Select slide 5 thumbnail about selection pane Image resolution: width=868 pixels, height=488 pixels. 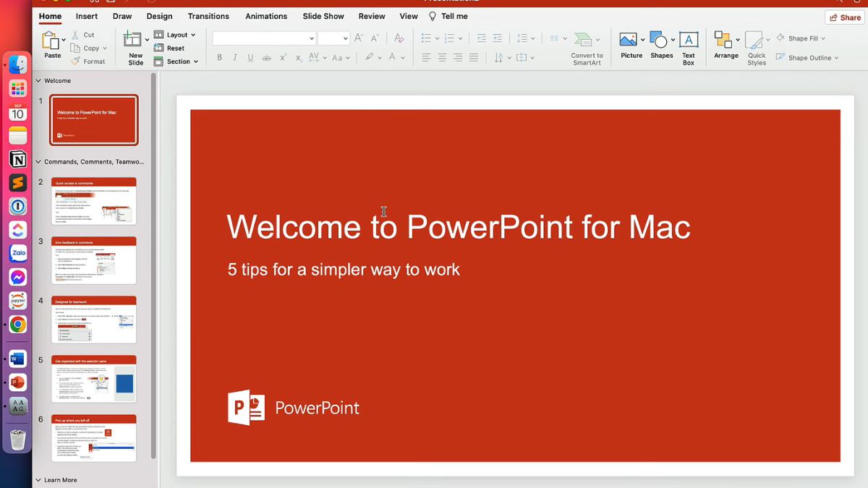(94, 380)
